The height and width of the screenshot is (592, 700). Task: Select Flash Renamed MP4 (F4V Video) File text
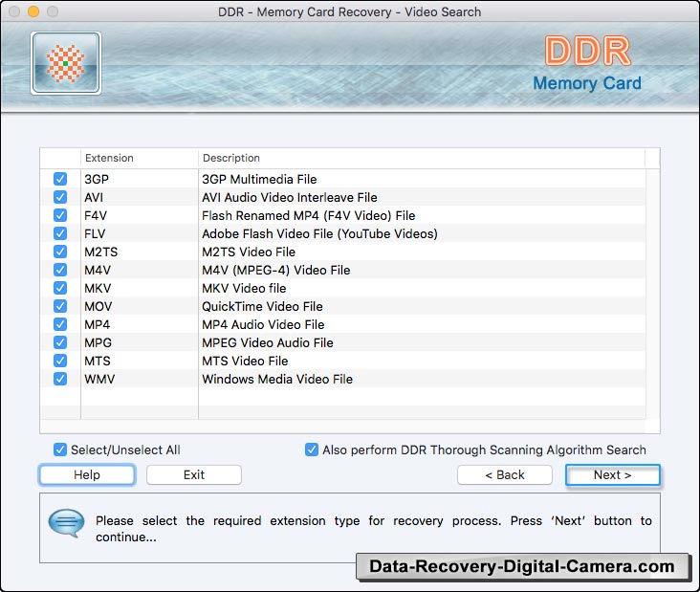point(309,215)
